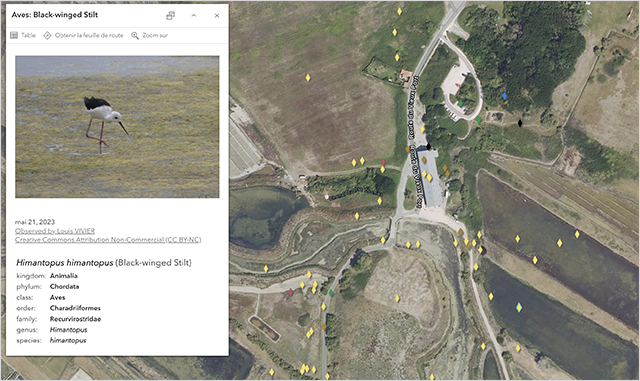The image size is (640, 381).
Task: Select the class value Aves
Action: 58,297
